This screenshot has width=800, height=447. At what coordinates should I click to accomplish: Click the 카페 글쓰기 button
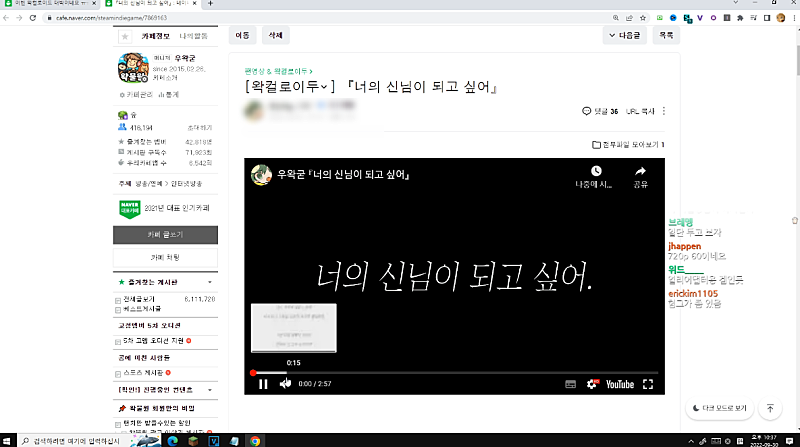(x=164, y=234)
